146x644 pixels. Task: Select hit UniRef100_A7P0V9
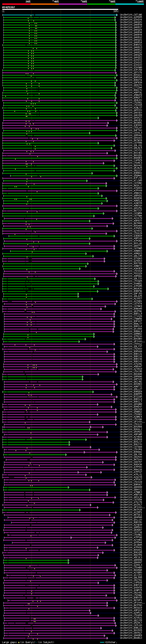[x=131, y=191]
